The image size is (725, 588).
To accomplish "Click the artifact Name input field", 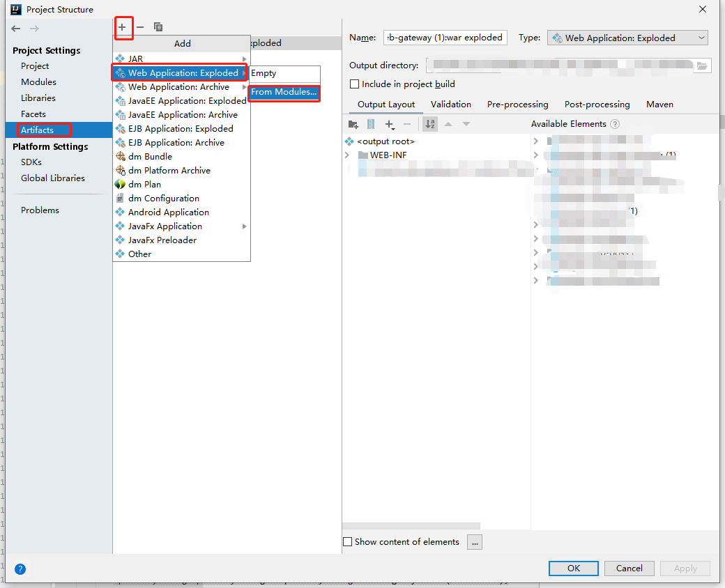I will 445,38.
